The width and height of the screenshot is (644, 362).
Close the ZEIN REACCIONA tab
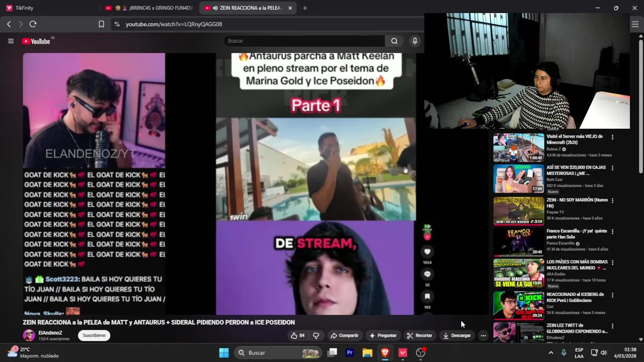coord(290,8)
